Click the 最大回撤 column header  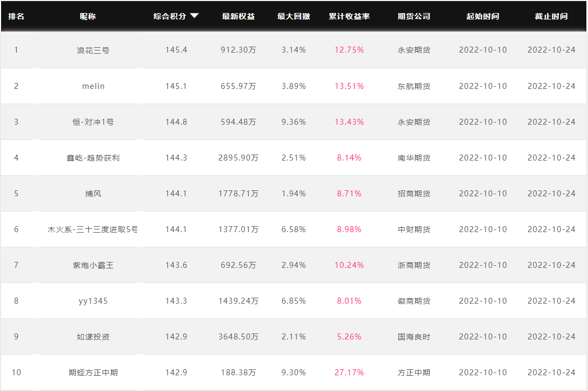point(294,16)
